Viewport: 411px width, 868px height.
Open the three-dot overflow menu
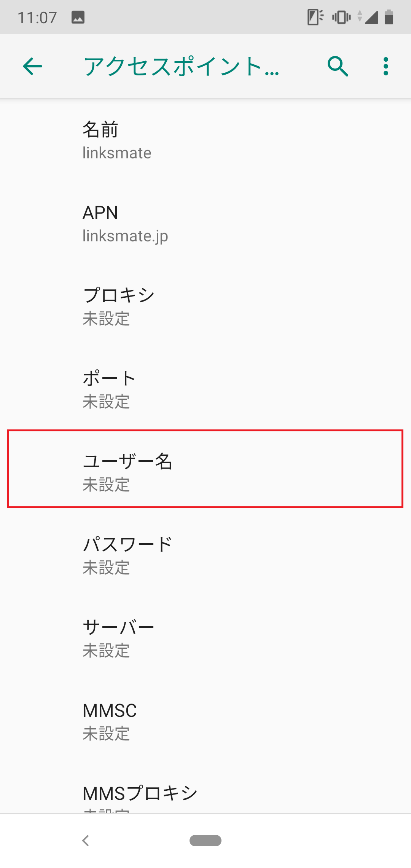coord(385,67)
